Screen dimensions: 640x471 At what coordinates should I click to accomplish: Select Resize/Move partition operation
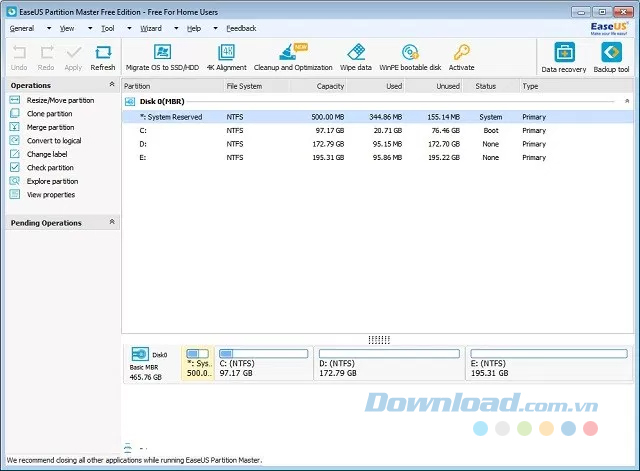pos(60,100)
